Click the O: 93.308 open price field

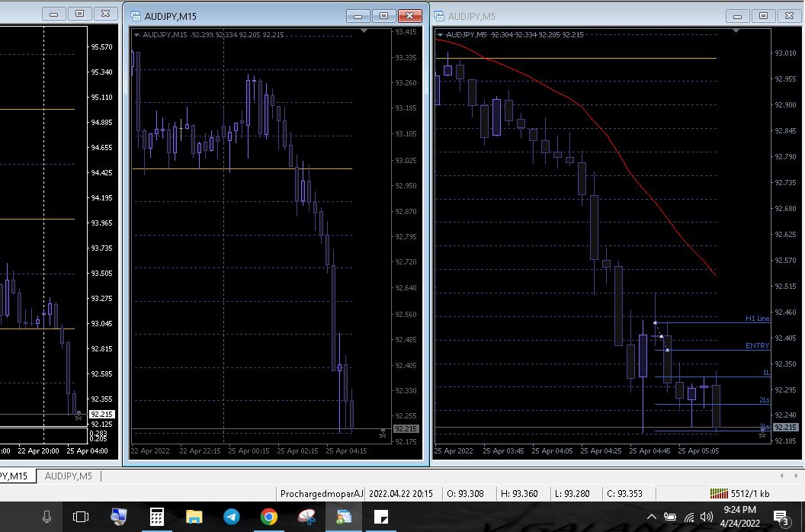pyautogui.click(x=465, y=494)
